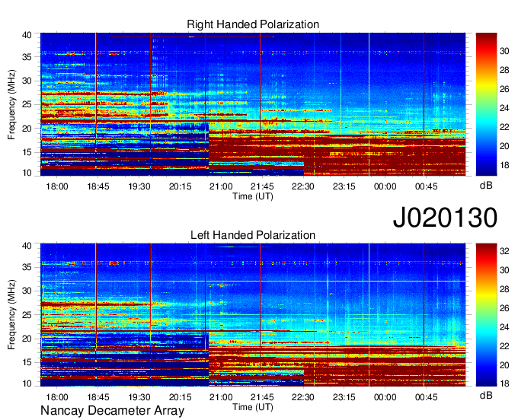This screenshot has height=420, width=518.
Task: Click the 23:15 time tick under Right Handed plot
Action: pos(344,186)
